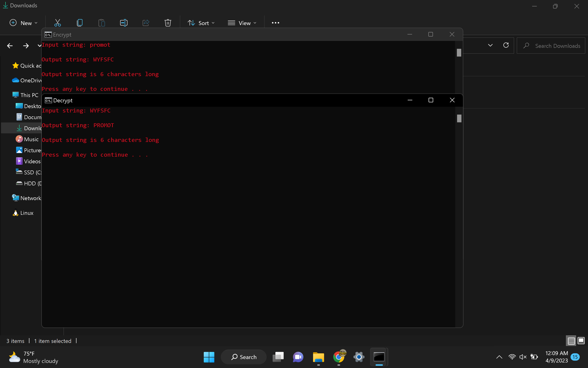Click the Cut icon in the toolbar
The image size is (588, 368).
[57, 23]
